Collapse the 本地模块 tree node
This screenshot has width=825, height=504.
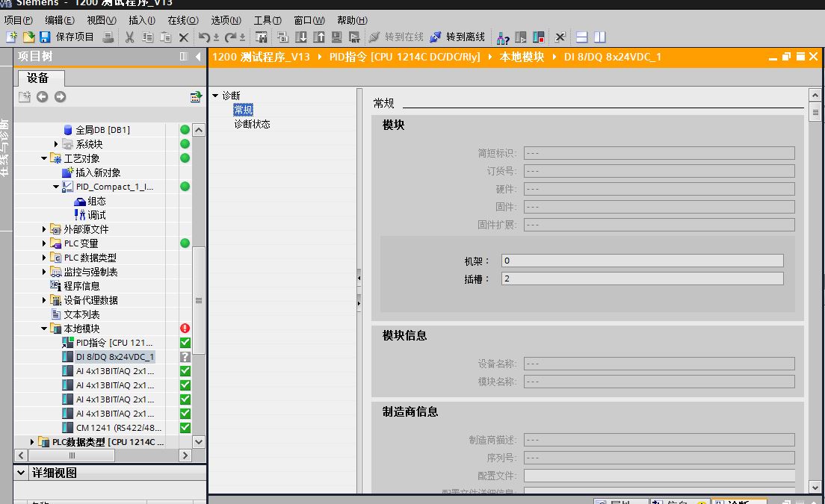coord(44,329)
